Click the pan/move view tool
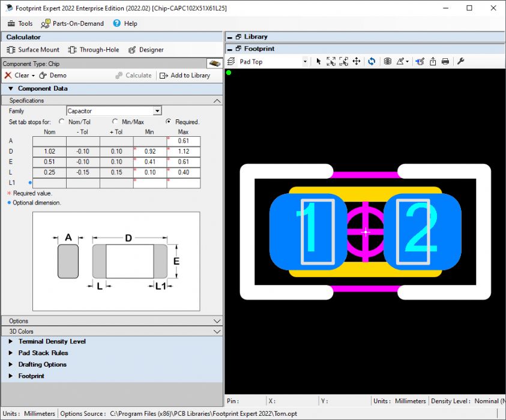 [356, 61]
